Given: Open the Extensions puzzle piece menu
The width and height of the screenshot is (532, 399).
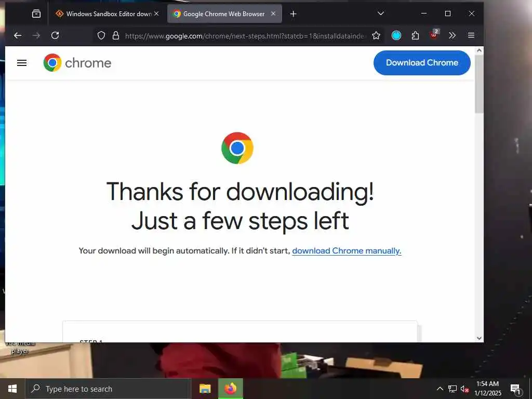Looking at the screenshot, I should (415, 35).
